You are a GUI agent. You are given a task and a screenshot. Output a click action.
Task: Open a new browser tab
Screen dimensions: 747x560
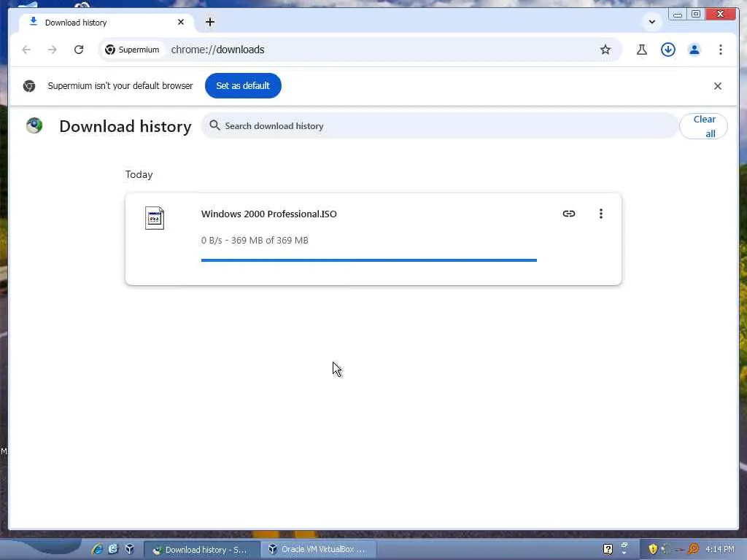(x=210, y=22)
